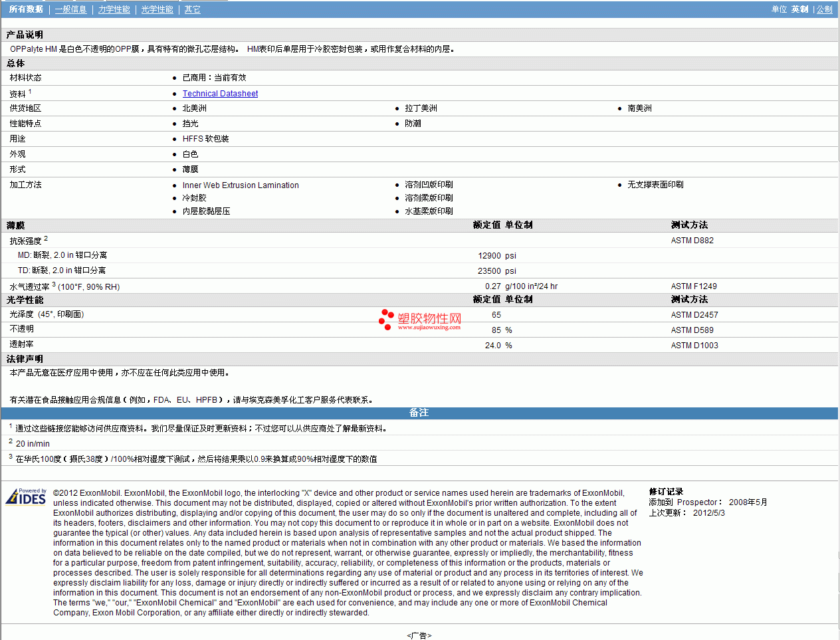Select 英制 units
This screenshot has height=640, width=840.
pyautogui.click(x=799, y=9)
